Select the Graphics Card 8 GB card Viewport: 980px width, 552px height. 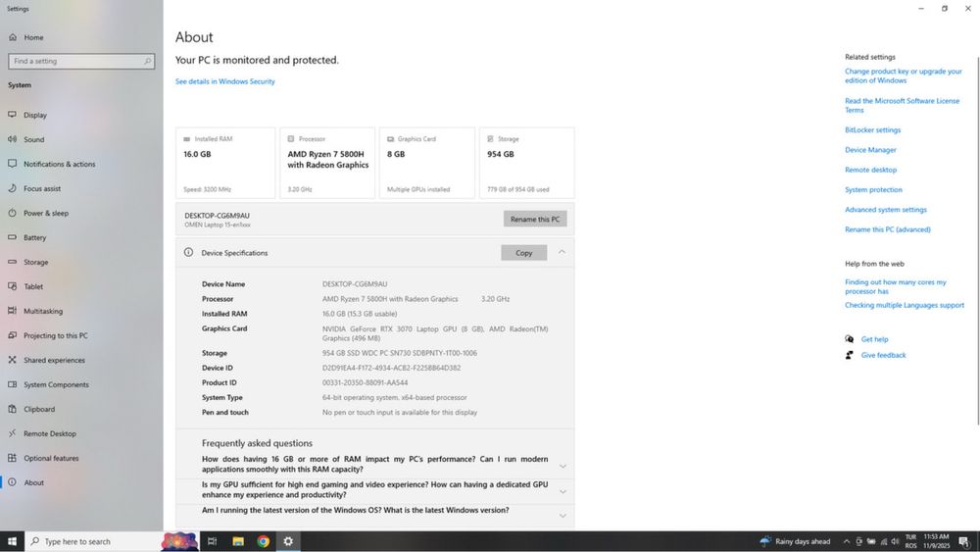(x=427, y=163)
